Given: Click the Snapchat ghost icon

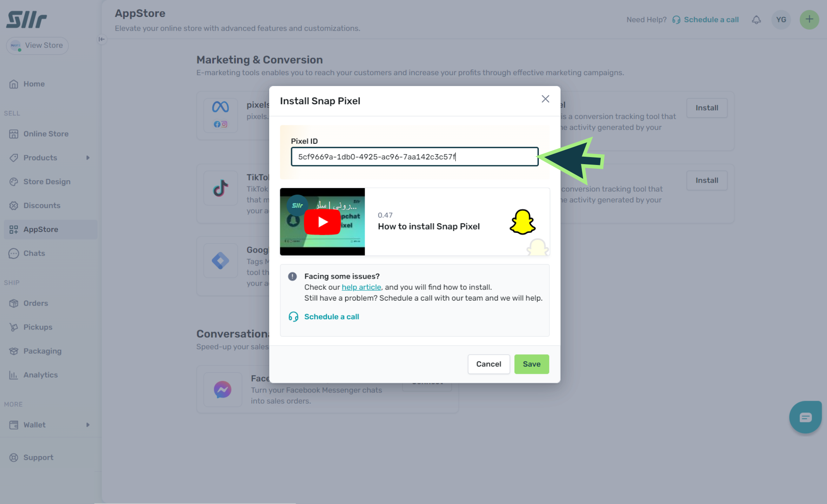Looking at the screenshot, I should click(522, 222).
